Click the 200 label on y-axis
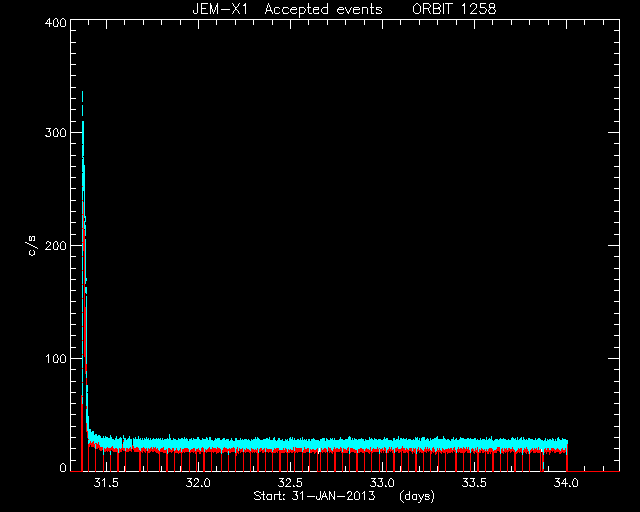 click(55, 245)
